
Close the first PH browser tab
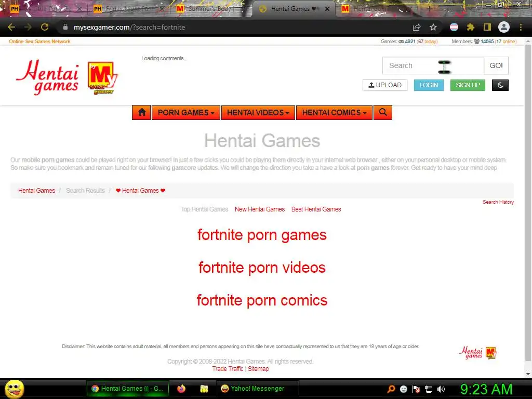tap(79, 9)
